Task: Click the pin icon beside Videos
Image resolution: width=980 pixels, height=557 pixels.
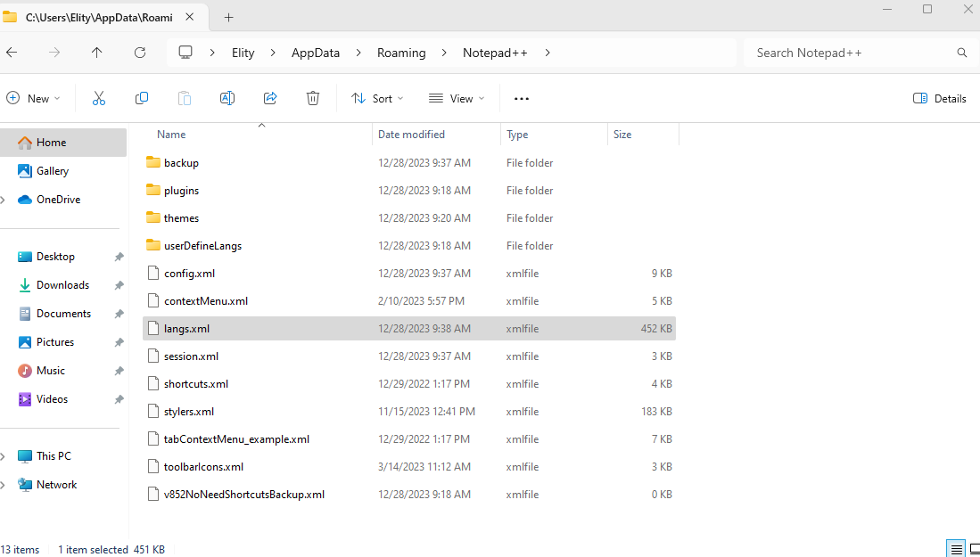Action: [x=119, y=399]
